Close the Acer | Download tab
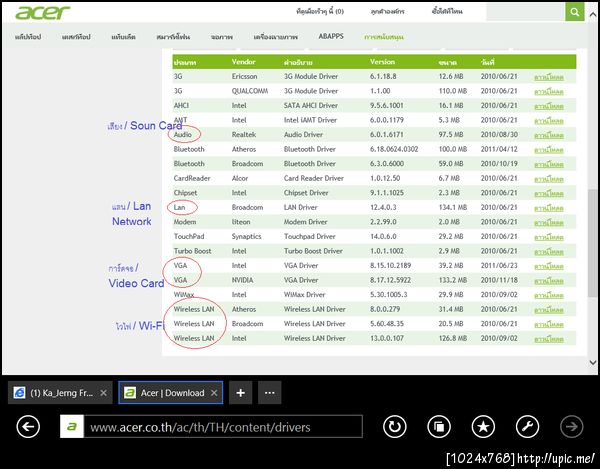This screenshot has height=469, width=600. point(214,393)
